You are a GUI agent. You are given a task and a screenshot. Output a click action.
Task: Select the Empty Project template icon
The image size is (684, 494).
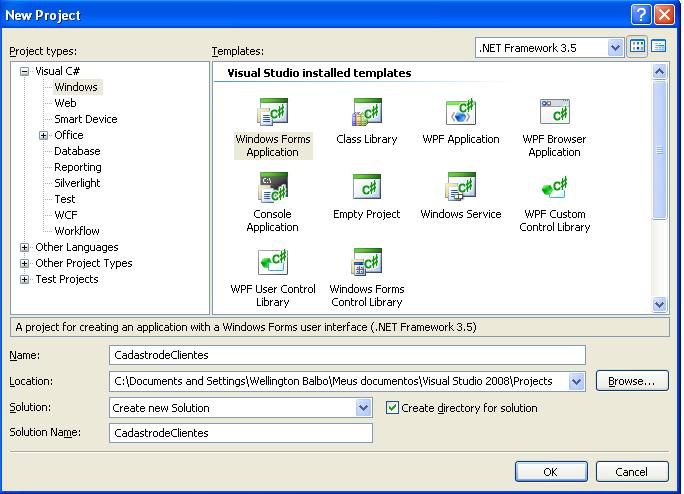coord(367,187)
